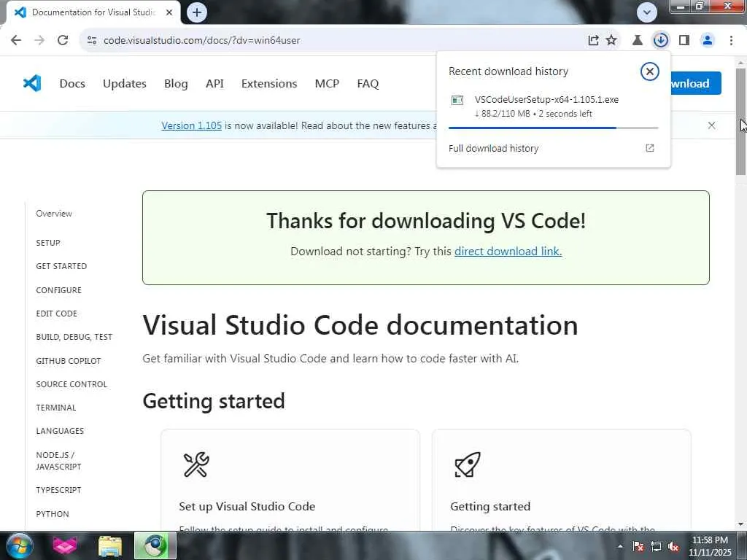The height and width of the screenshot is (560, 747).
Task: Open the Windows Start button
Action: click(x=20, y=545)
